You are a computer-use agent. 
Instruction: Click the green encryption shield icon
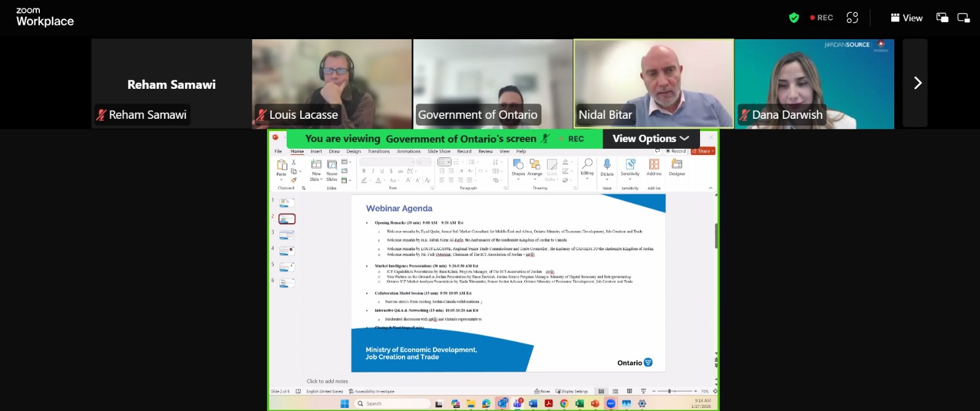pyautogui.click(x=794, y=18)
